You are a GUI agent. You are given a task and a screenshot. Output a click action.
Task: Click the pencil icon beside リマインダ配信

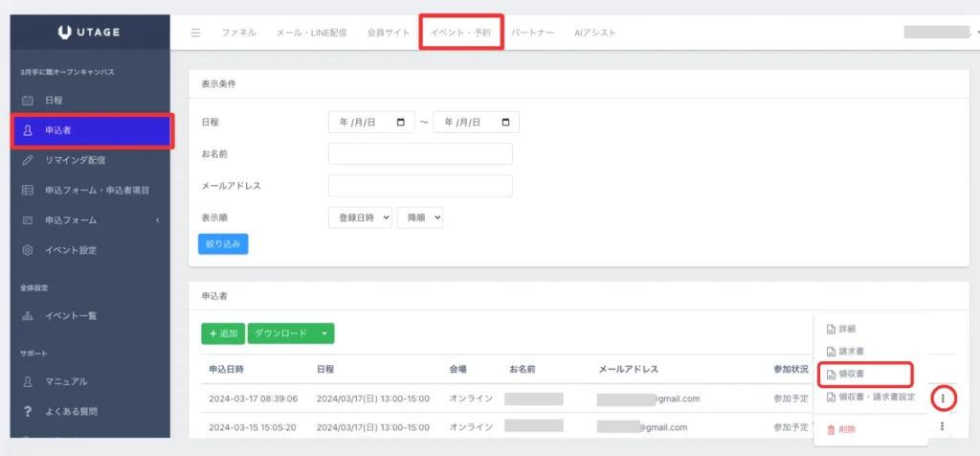28,160
